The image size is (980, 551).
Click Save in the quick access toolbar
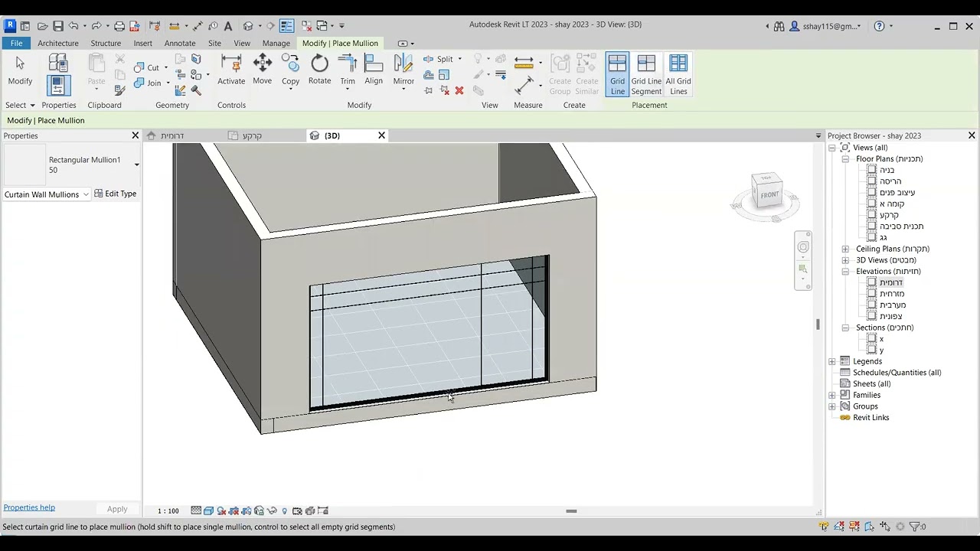click(x=58, y=26)
